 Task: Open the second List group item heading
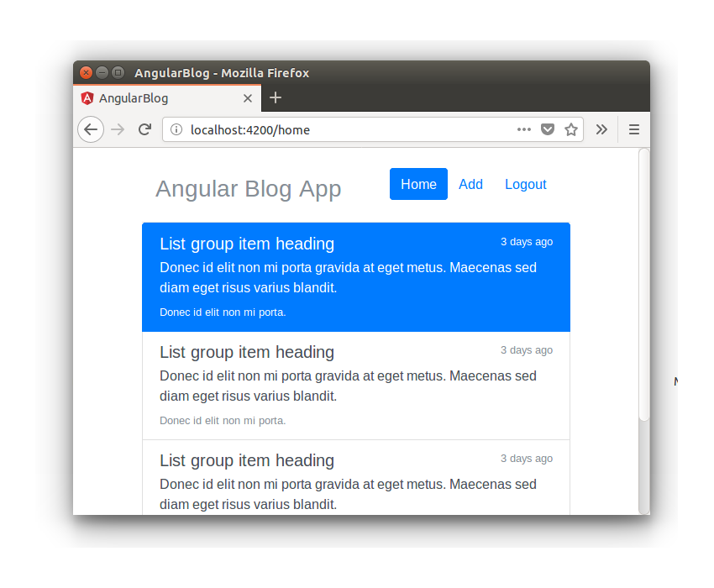[x=247, y=352]
